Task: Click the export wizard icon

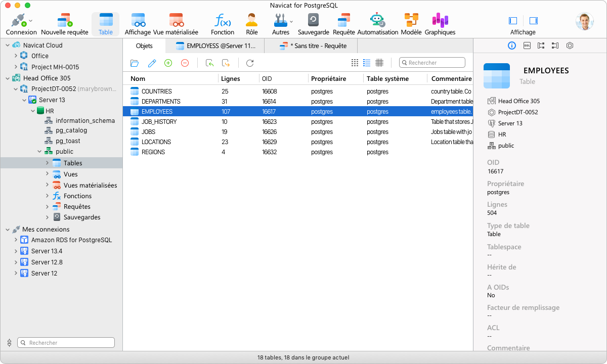Action: pos(226,63)
